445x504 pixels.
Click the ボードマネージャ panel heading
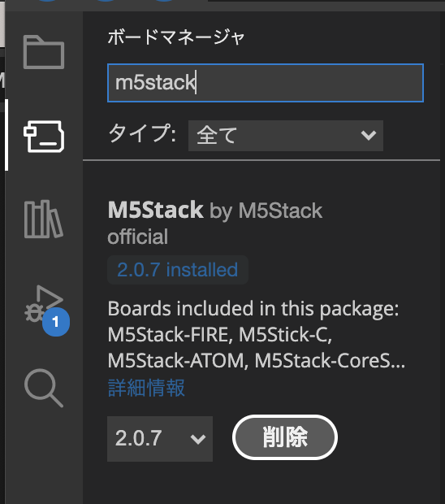tap(176, 37)
